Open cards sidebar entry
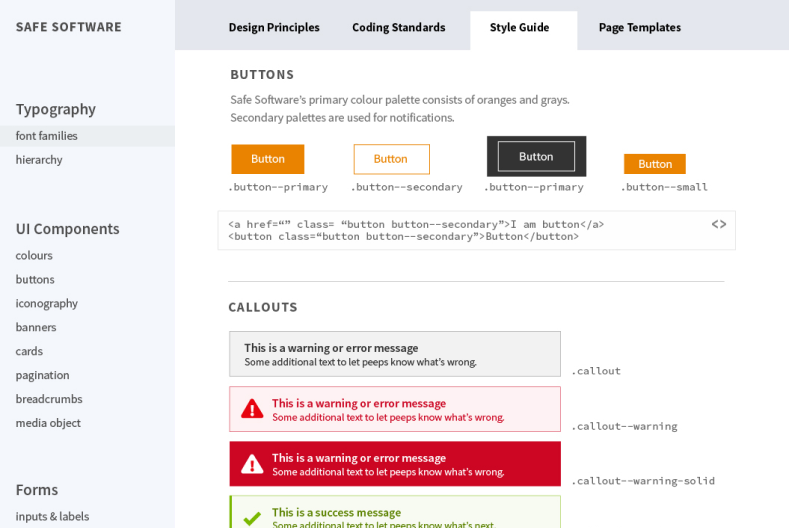Image resolution: width=789 pixels, height=528 pixels. coord(29,351)
